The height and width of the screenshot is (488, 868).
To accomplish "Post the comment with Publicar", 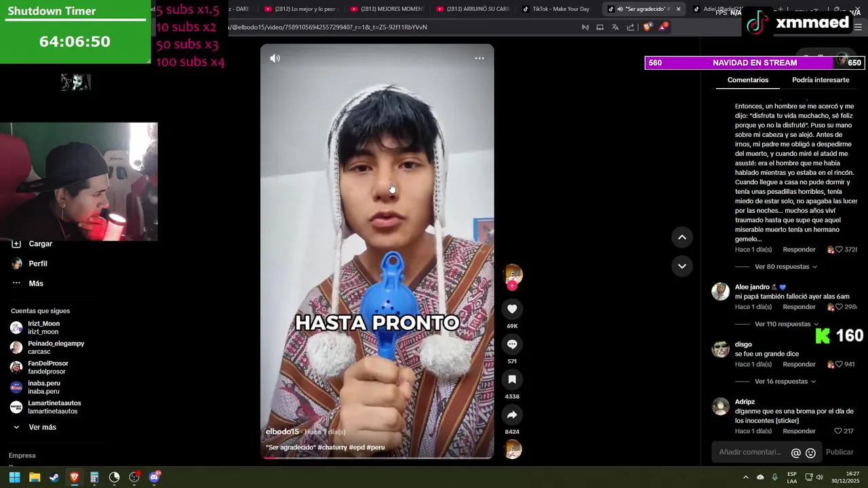I will pos(840,452).
